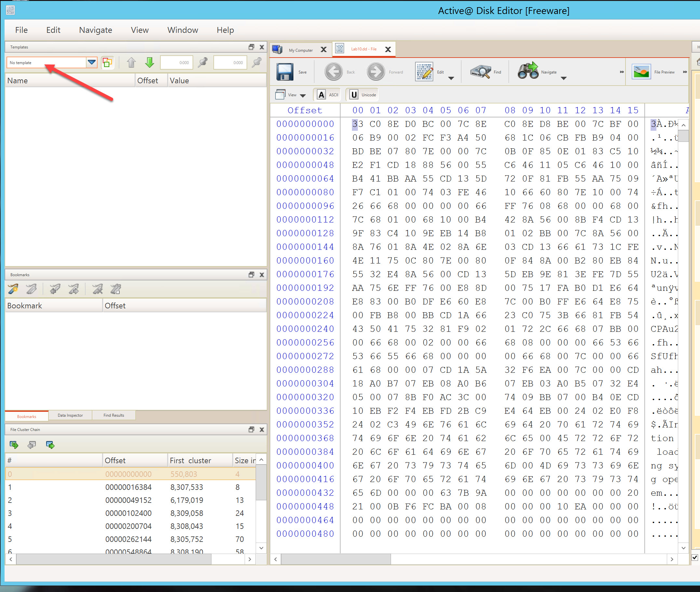Toggle the Unicode view button
The height and width of the screenshot is (592, 700).
[x=362, y=95]
